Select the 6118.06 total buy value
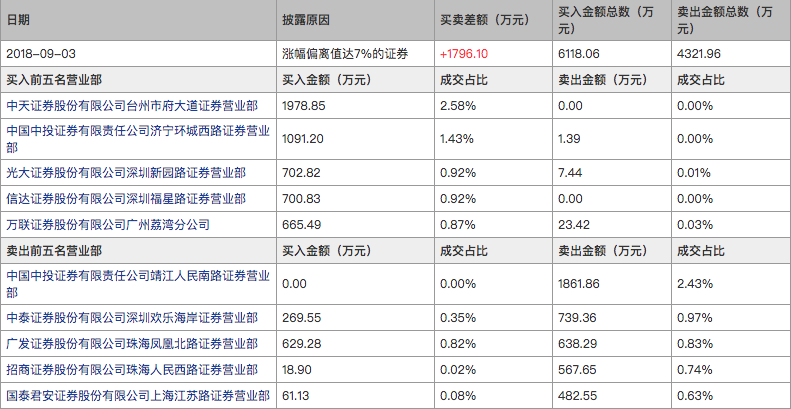The width and height of the screenshot is (791, 409). tap(579, 54)
